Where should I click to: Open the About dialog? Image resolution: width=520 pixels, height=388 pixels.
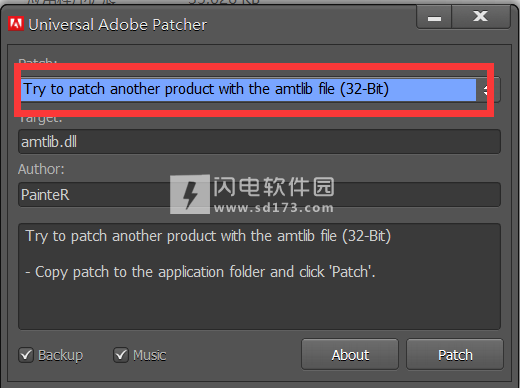pyautogui.click(x=350, y=354)
